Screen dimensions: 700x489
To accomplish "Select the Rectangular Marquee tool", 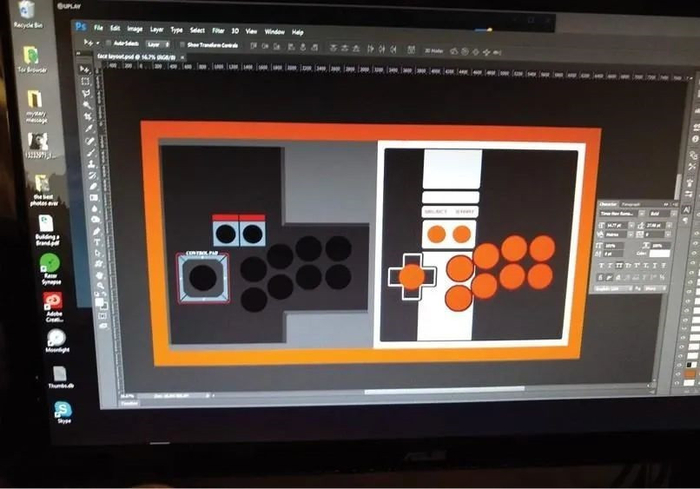I will tap(85, 81).
